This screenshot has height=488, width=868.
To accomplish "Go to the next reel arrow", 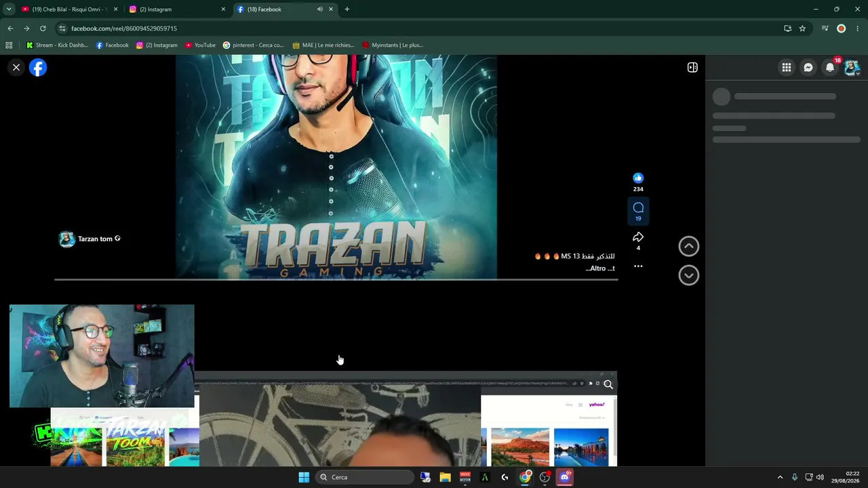I will click(689, 275).
